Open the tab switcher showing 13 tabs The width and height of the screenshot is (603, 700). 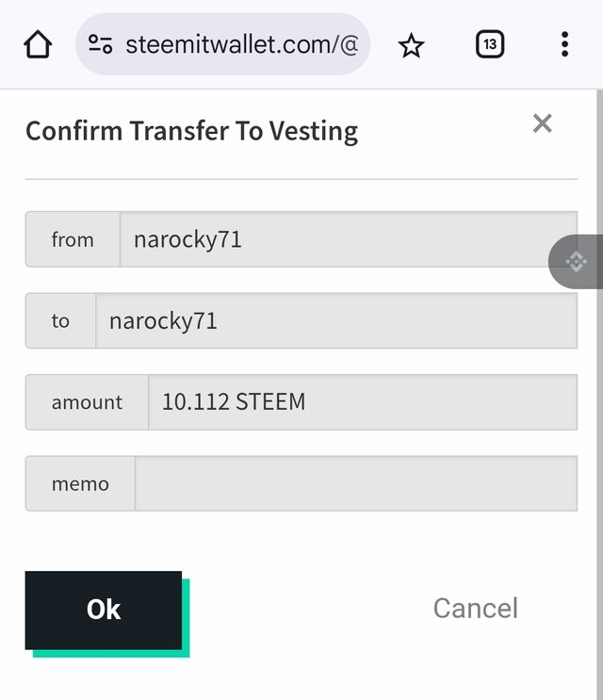(x=490, y=44)
